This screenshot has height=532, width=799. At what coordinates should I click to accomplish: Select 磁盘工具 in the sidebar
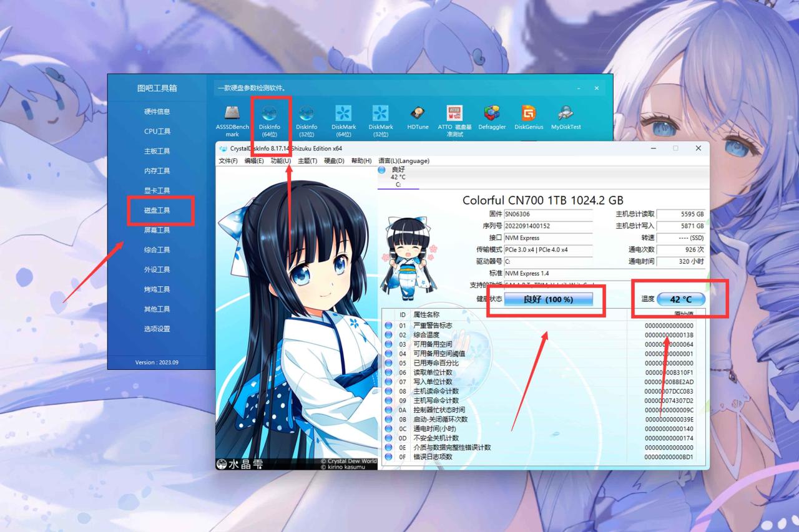coord(157,210)
